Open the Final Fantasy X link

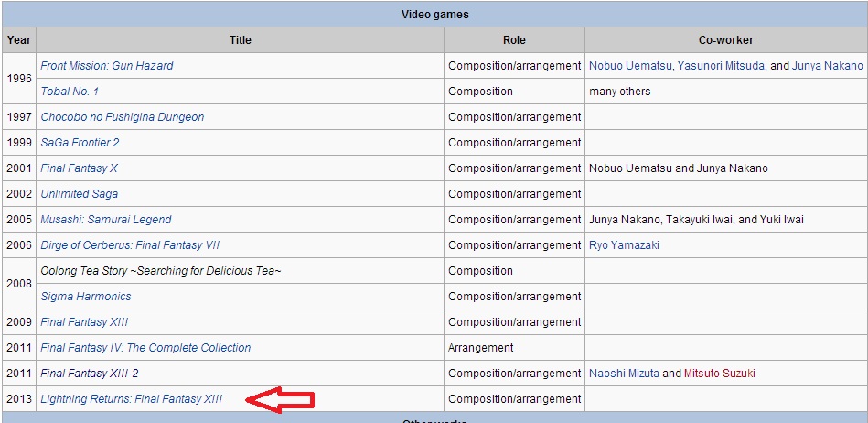coord(80,168)
